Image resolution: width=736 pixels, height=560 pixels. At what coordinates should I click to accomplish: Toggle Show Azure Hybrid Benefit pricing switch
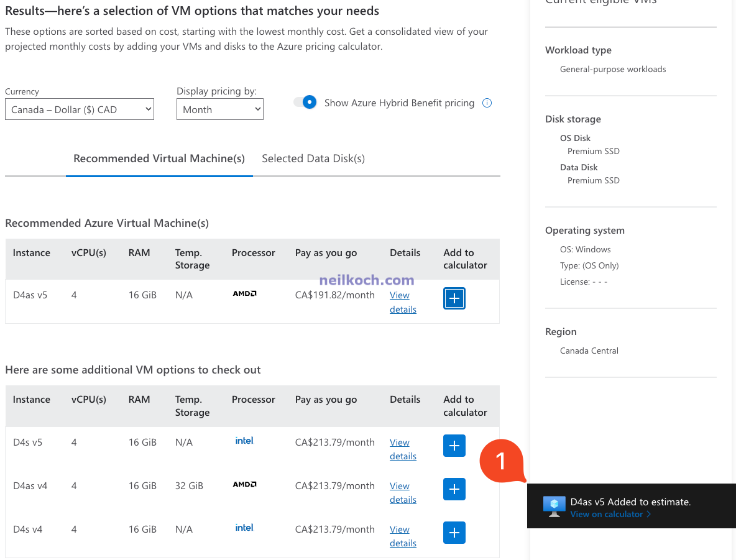pos(305,102)
